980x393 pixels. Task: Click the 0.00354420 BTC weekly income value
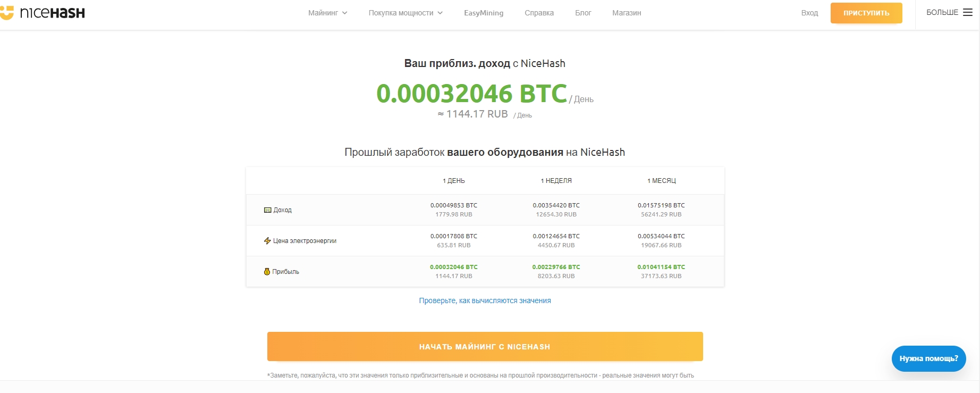[556, 205]
